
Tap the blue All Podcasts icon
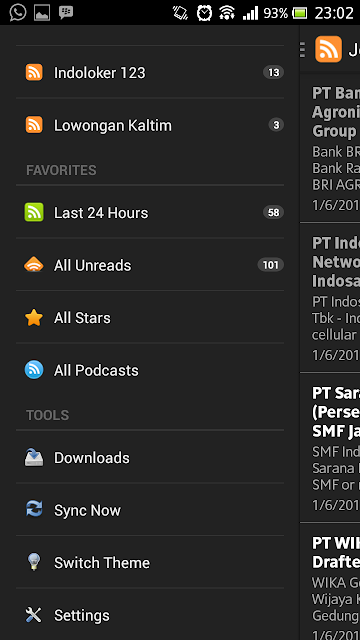(x=34, y=370)
